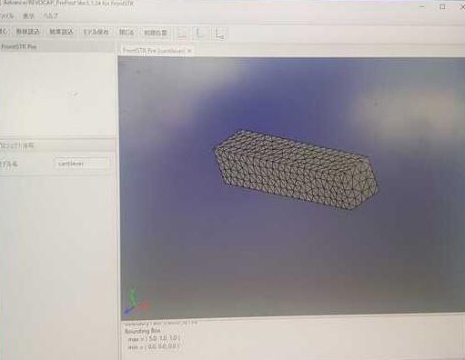Maximize the application window
Image resolution: width=465 pixels, height=360 pixels.
[x=442, y=7]
